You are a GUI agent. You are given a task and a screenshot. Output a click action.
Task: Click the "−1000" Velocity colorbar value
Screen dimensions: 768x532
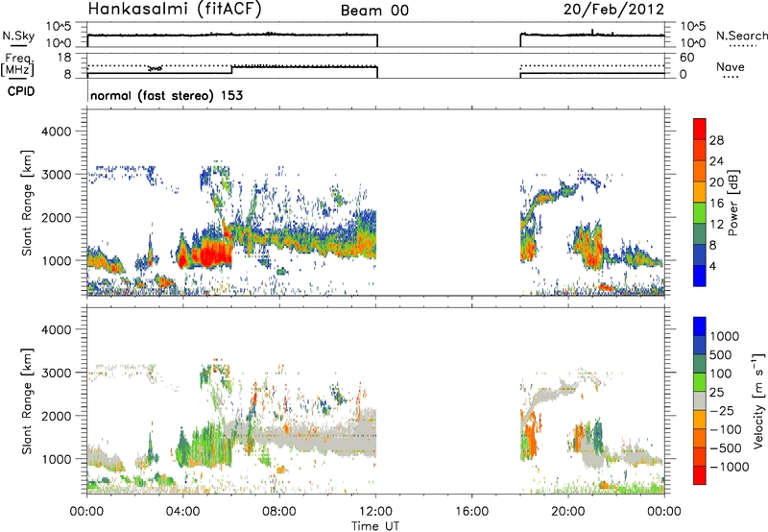click(x=730, y=467)
